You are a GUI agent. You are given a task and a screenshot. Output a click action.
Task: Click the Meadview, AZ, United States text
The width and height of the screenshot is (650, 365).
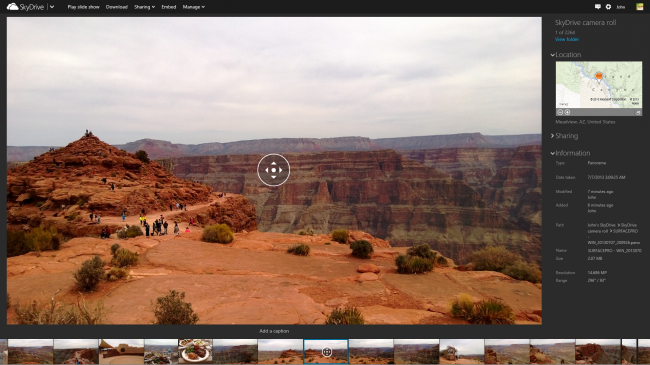pos(585,122)
